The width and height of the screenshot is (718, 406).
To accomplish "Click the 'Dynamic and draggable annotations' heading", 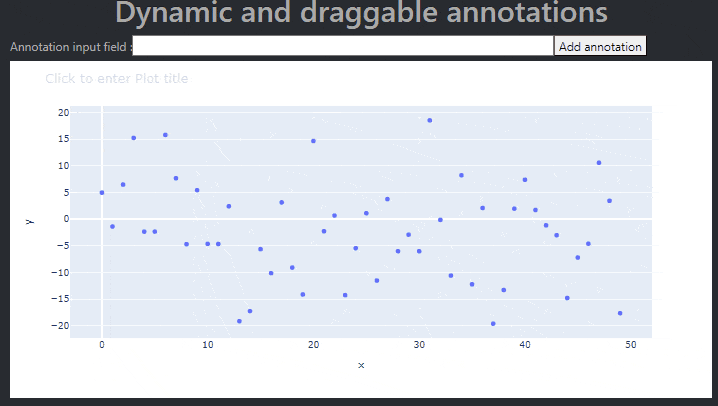I will click(x=361, y=12).
